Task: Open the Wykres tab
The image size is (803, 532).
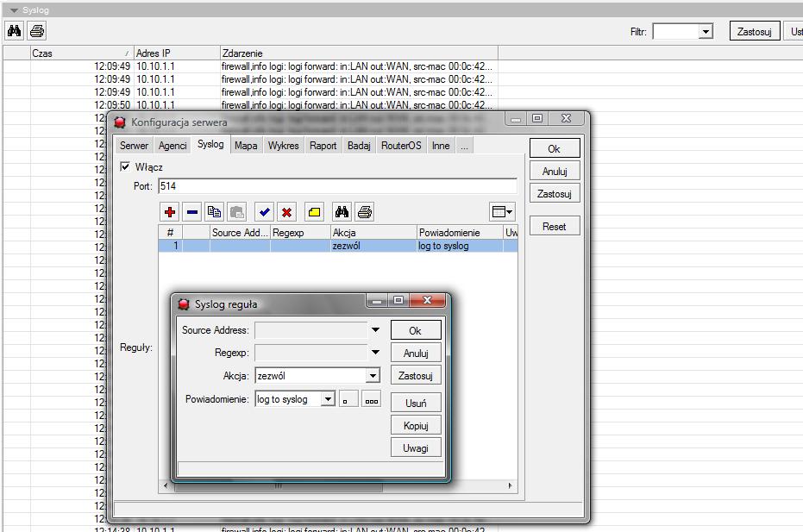Action: (283, 146)
